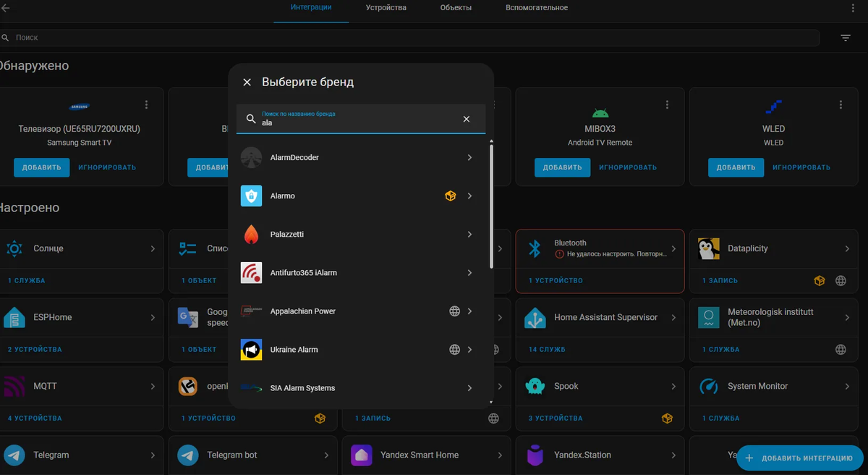Select the Alarmo brand entry
868x475 pixels.
click(x=361, y=196)
